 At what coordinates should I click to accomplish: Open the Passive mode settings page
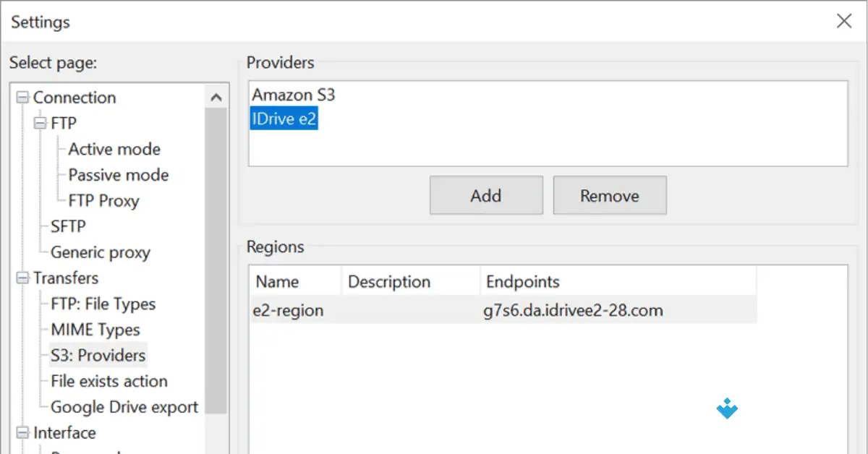118,175
